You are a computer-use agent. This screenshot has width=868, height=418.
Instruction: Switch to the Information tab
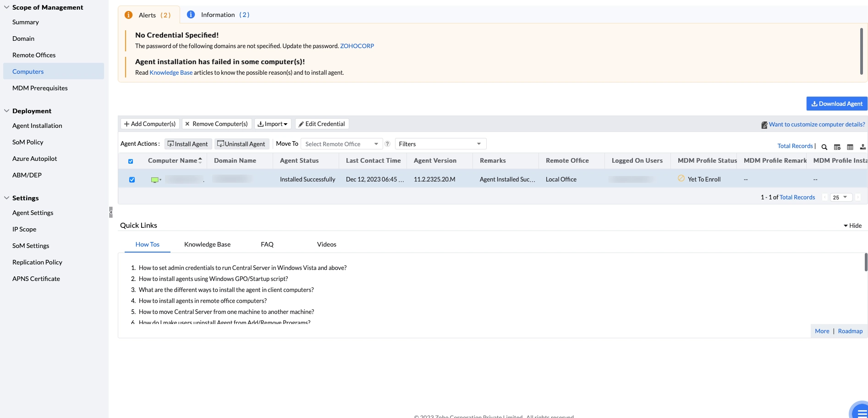click(x=218, y=15)
